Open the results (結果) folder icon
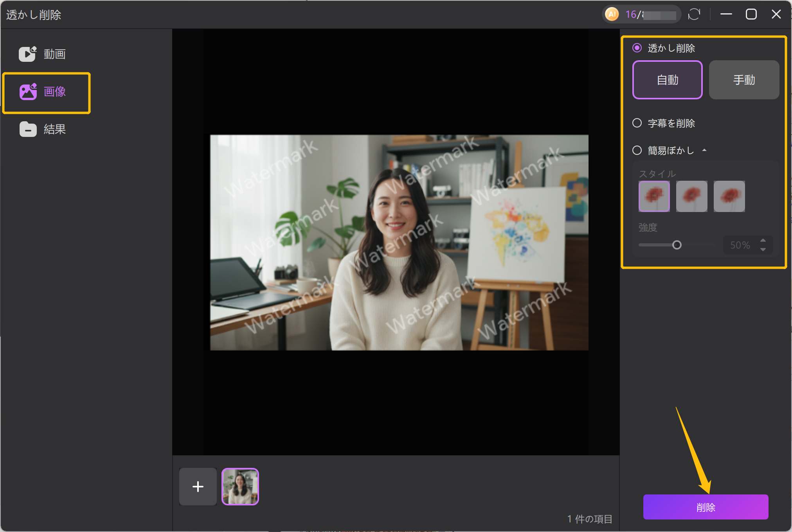The height and width of the screenshot is (532, 792). click(x=28, y=129)
